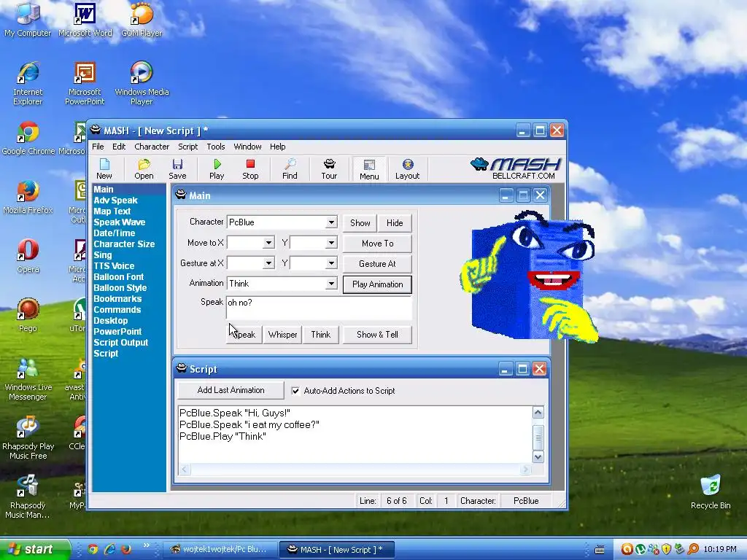Halt playback with the Stop icon
The width and height of the screenshot is (747, 560).
click(250, 169)
